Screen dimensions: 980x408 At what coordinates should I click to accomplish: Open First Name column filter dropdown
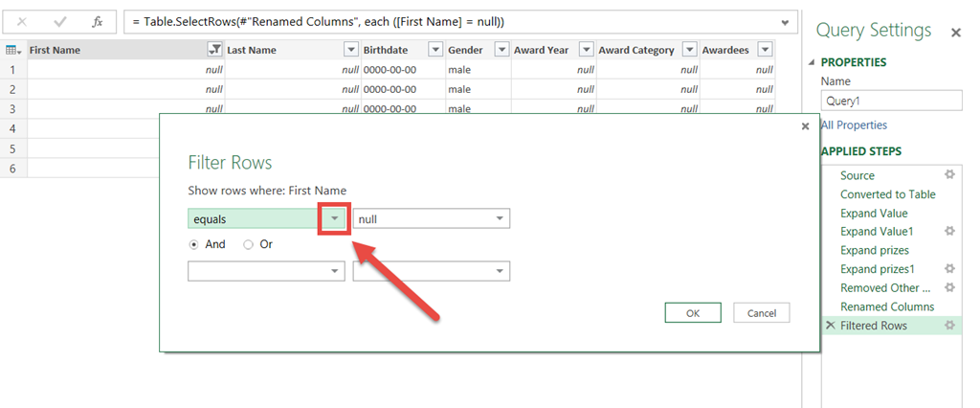click(214, 50)
